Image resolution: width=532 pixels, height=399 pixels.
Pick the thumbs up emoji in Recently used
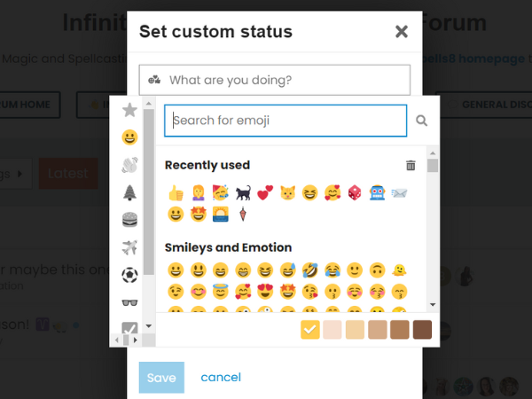(x=176, y=192)
